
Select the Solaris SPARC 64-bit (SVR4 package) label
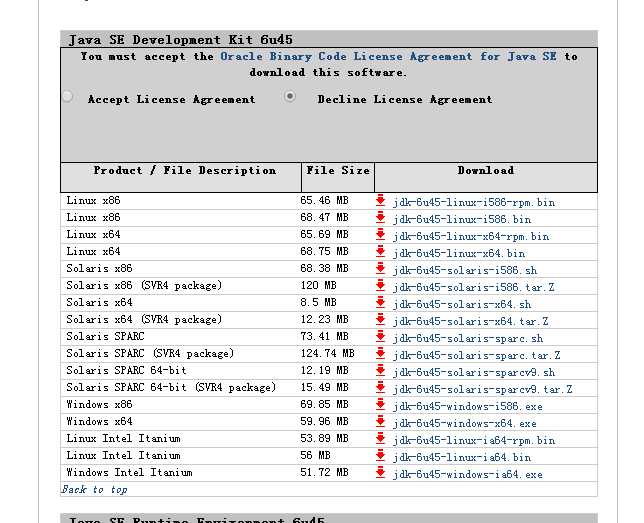coord(171,387)
